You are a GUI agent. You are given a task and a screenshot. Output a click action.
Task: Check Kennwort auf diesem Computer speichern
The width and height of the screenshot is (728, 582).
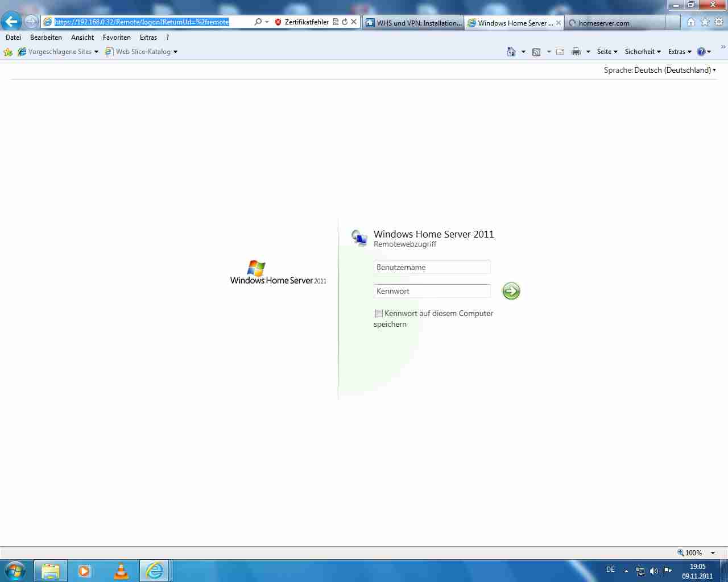coord(379,314)
